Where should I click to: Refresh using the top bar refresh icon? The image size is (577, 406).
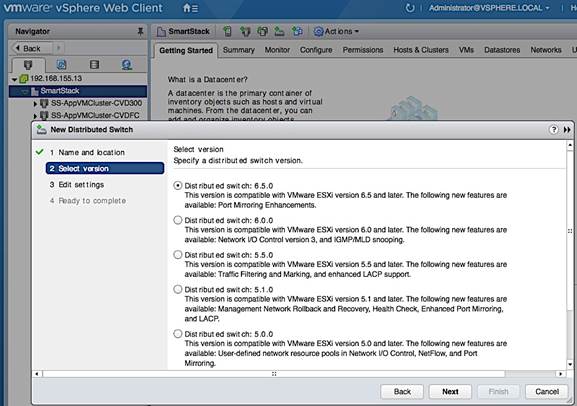tap(410, 8)
